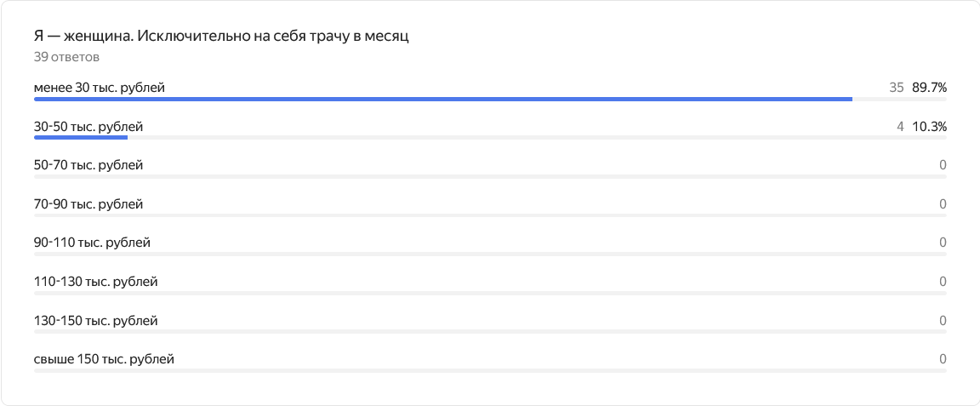Click the 39 ответов response count
The width and height of the screenshot is (980, 406).
tap(67, 58)
